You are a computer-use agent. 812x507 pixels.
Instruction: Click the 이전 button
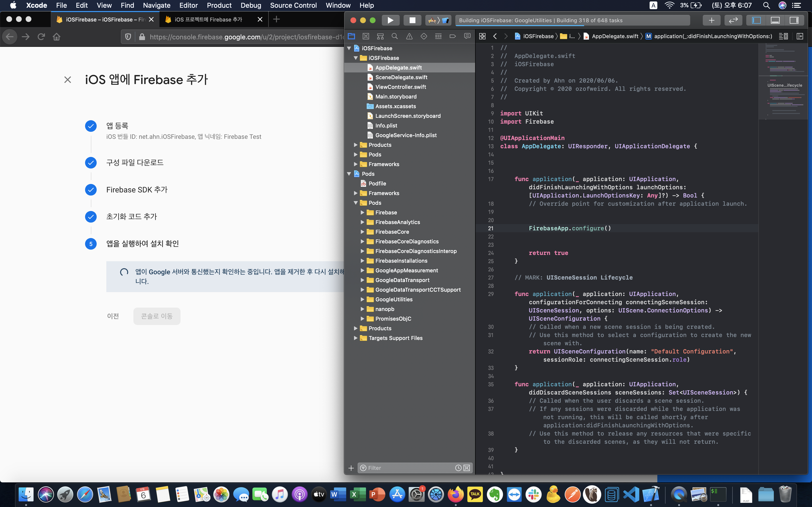point(113,316)
